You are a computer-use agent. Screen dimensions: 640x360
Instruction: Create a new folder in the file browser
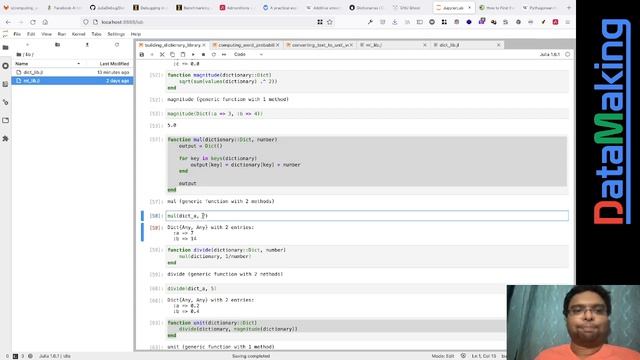[58, 44]
